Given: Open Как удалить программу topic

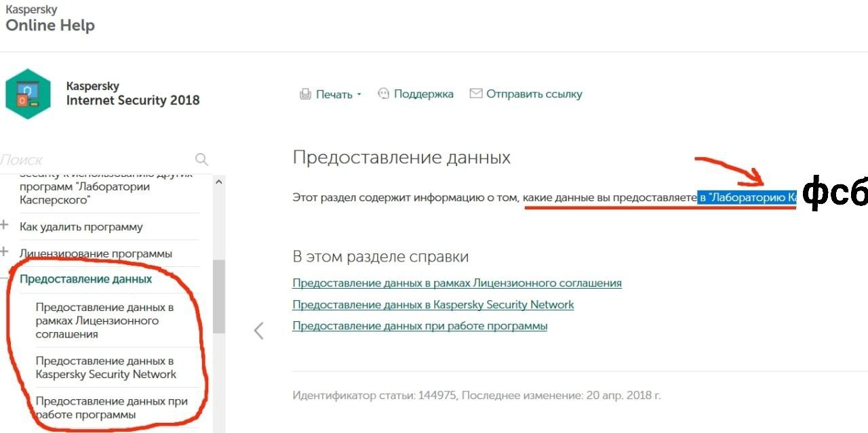Looking at the screenshot, I should 81,227.
